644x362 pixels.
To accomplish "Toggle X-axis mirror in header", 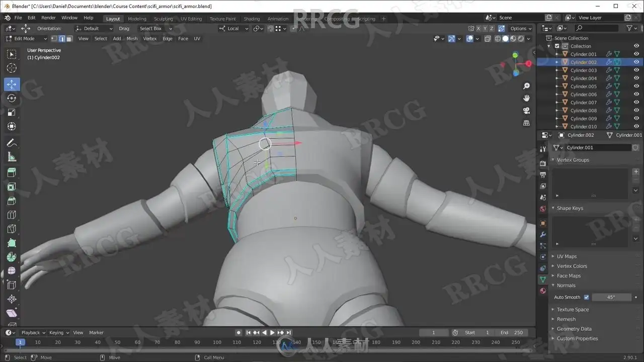I will coord(478,29).
